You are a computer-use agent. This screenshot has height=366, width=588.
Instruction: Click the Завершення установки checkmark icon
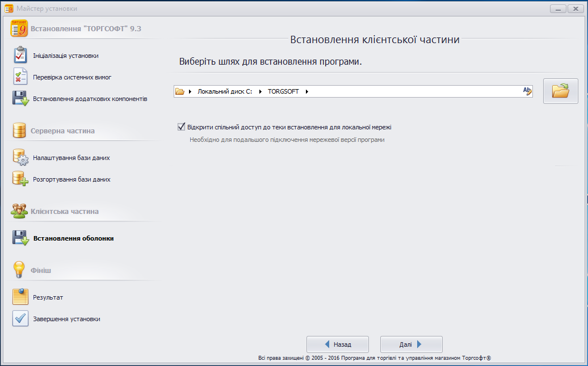point(20,319)
